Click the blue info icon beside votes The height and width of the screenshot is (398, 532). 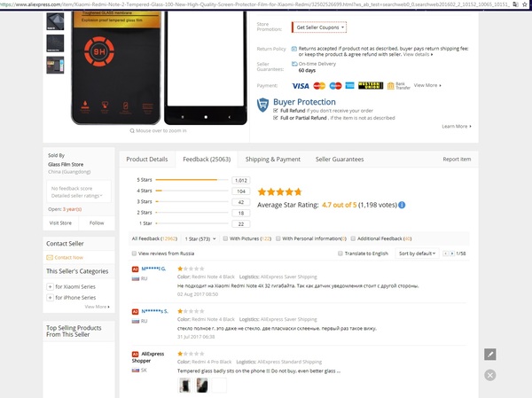click(402, 205)
